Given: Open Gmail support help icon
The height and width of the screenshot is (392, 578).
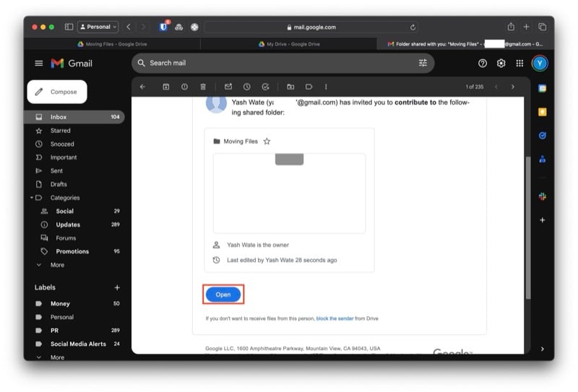Looking at the screenshot, I should (482, 64).
